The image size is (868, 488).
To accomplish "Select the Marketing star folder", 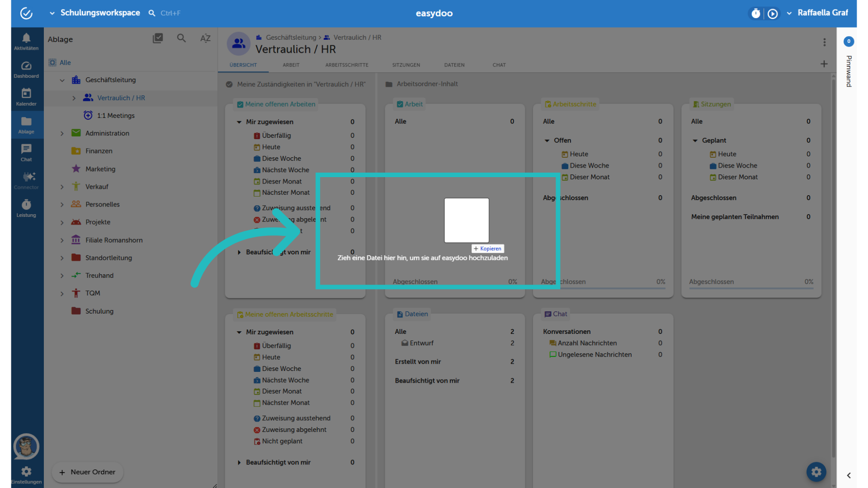I will pos(100,169).
